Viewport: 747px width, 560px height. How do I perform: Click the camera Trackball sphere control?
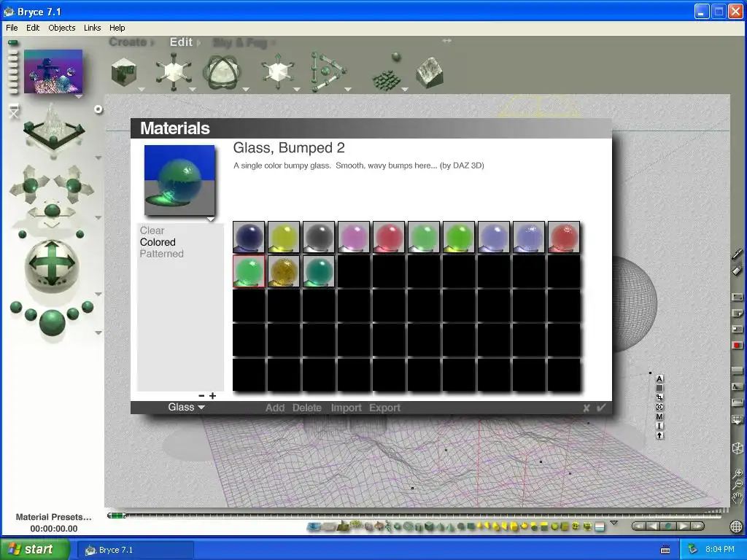pyautogui.click(x=52, y=264)
